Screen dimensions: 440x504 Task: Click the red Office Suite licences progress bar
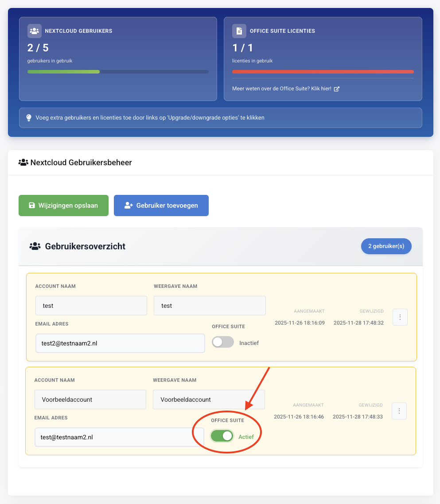click(323, 72)
